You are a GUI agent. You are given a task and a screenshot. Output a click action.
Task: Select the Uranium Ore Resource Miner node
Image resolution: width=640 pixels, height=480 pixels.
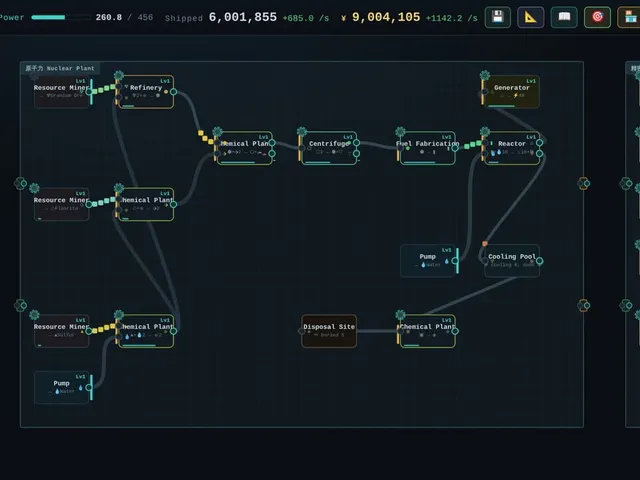pos(62,92)
